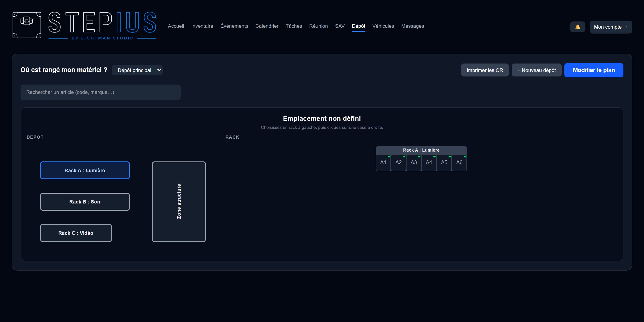
Task: Navigate to Véhicules
Action: (x=383, y=26)
